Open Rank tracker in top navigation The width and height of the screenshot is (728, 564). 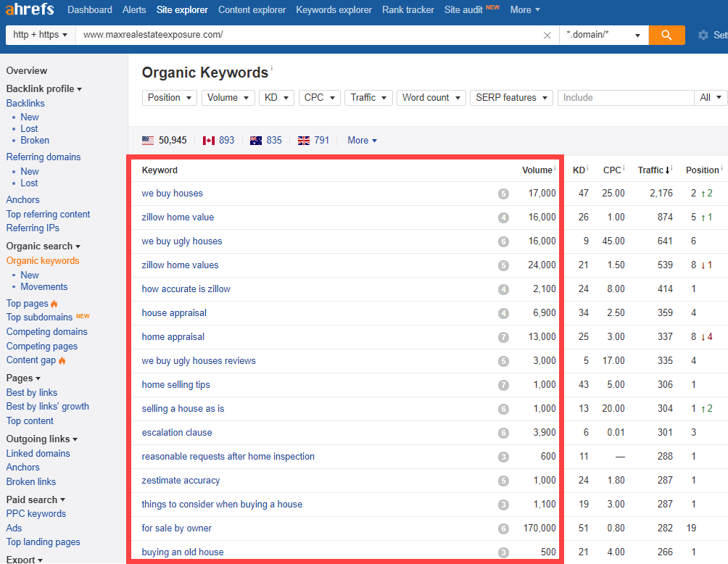408,9
